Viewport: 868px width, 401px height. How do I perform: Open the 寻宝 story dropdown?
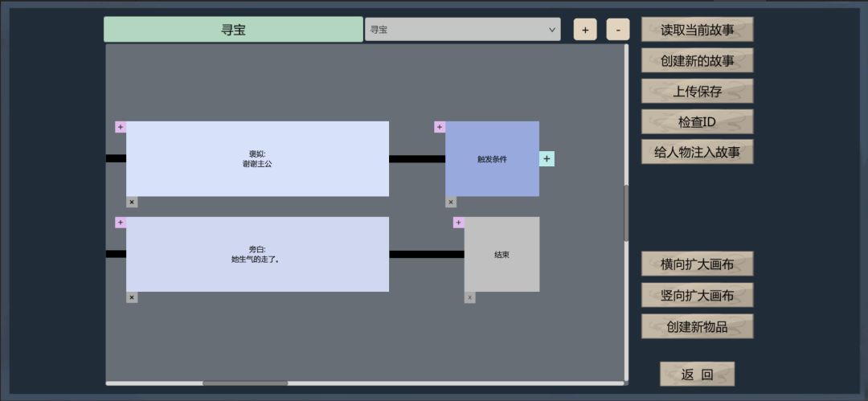point(462,30)
